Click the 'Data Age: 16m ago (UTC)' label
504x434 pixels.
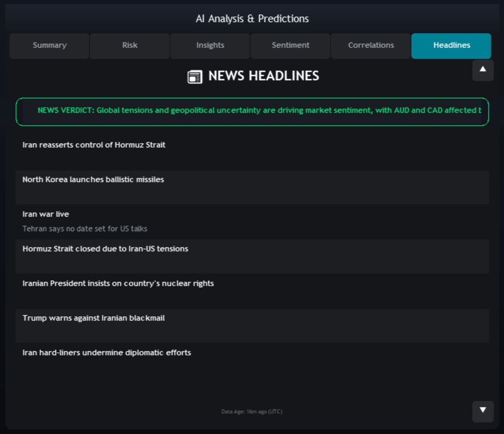[252, 411]
